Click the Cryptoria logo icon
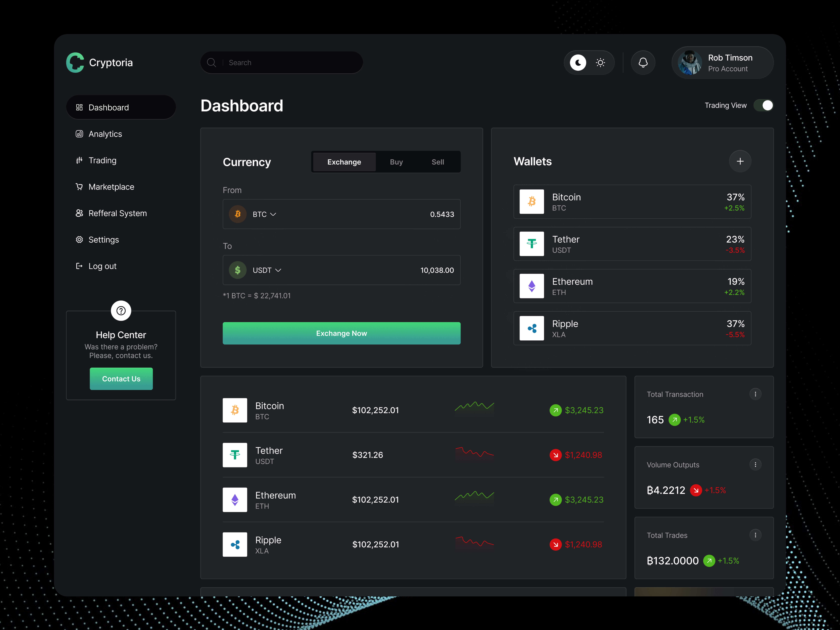The width and height of the screenshot is (840, 630). click(x=75, y=62)
